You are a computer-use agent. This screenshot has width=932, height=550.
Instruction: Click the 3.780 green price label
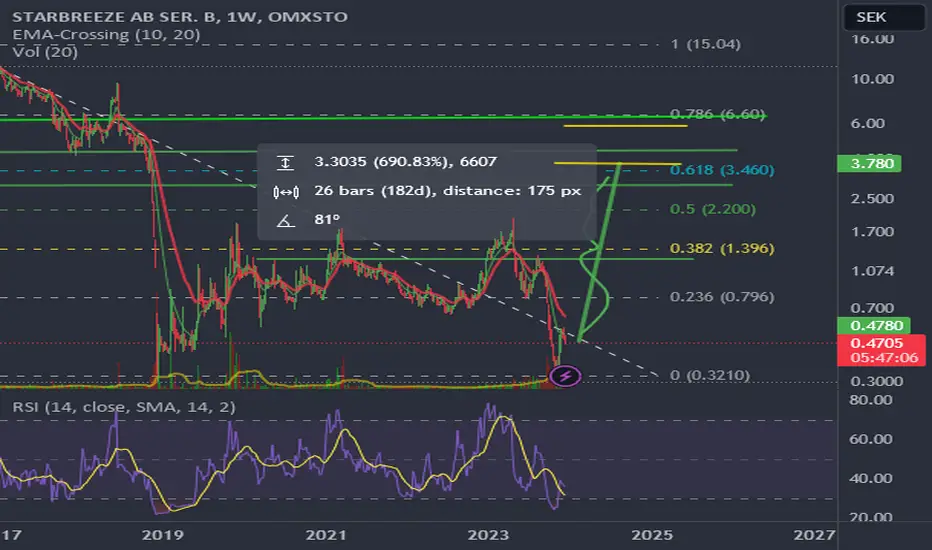point(869,164)
